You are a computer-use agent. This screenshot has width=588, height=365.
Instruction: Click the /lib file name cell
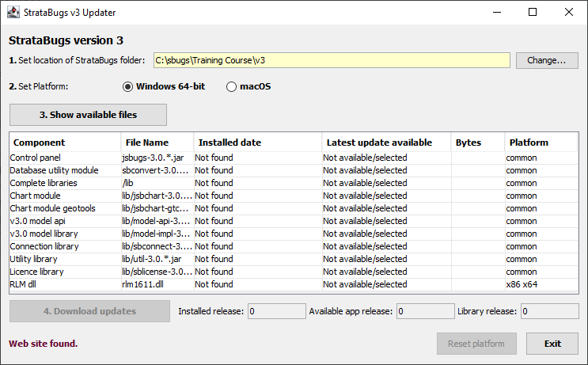(x=157, y=183)
